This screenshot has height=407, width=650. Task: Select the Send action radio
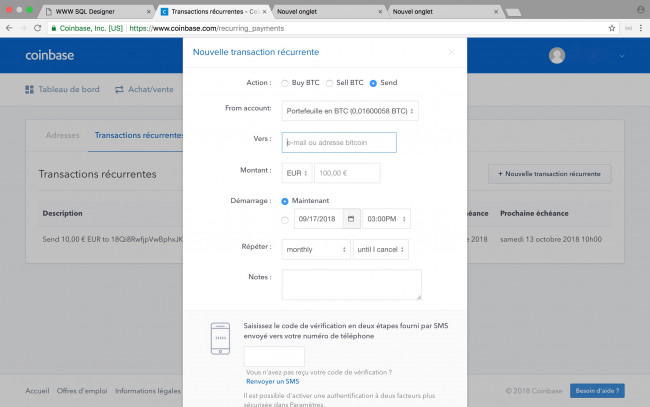[x=373, y=83]
